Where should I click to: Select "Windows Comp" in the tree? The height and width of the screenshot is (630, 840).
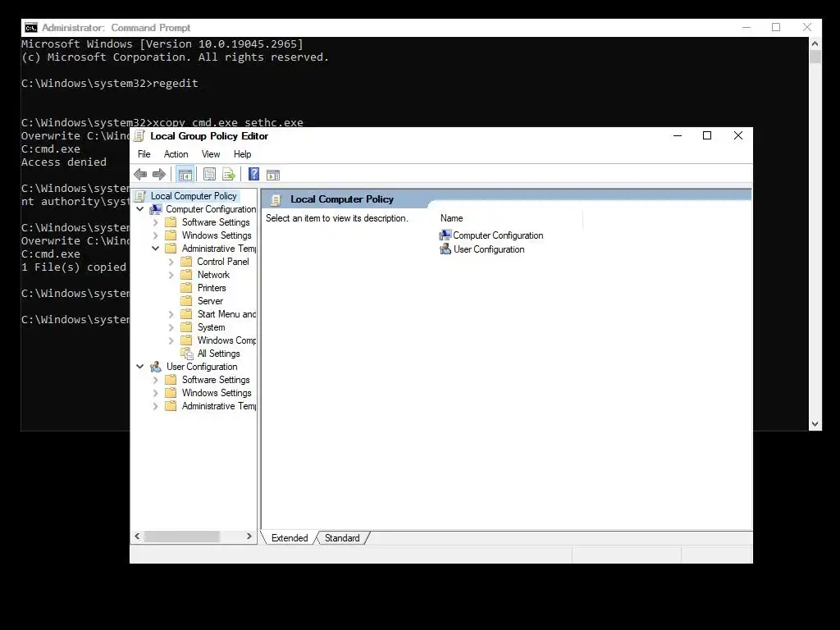226,340
